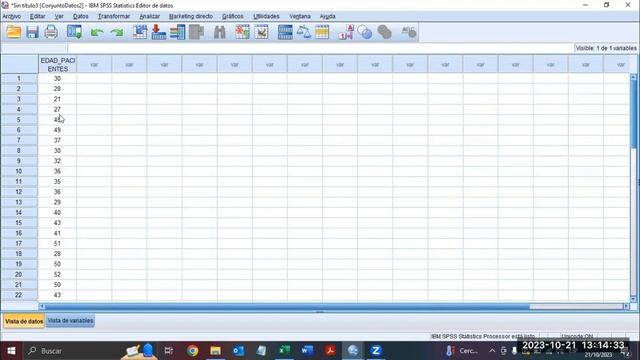This screenshot has width=640, height=360.
Task: Open the Ventana menu
Action: pyautogui.click(x=300, y=16)
